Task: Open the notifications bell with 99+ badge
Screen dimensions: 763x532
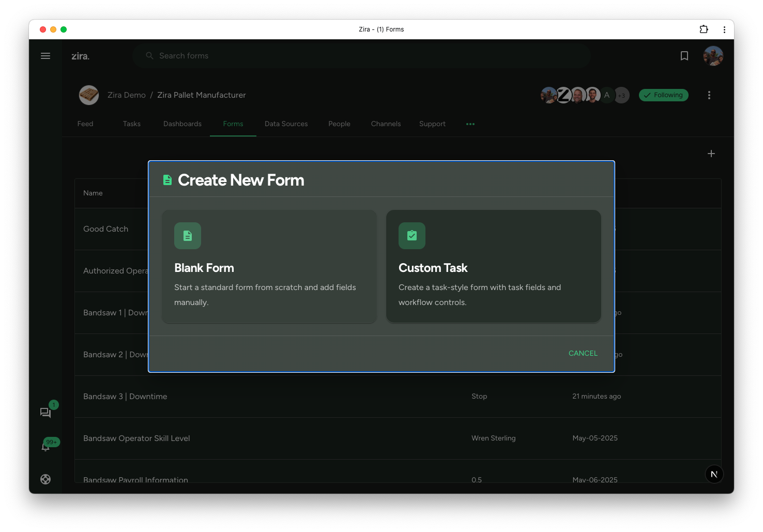Action: [x=45, y=446]
